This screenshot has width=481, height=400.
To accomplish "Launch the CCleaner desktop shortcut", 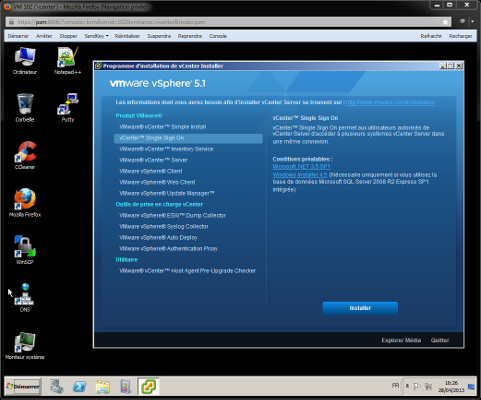I will [25, 155].
